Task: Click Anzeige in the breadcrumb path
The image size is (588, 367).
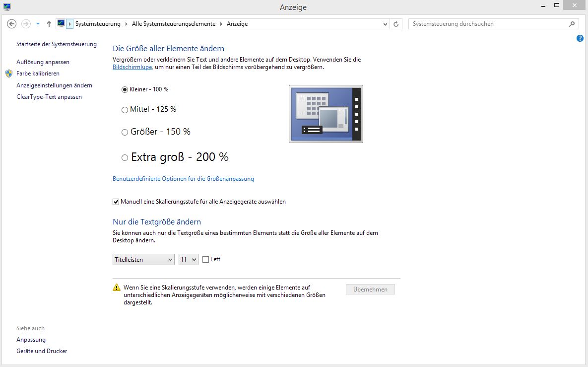Action: point(237,24)
